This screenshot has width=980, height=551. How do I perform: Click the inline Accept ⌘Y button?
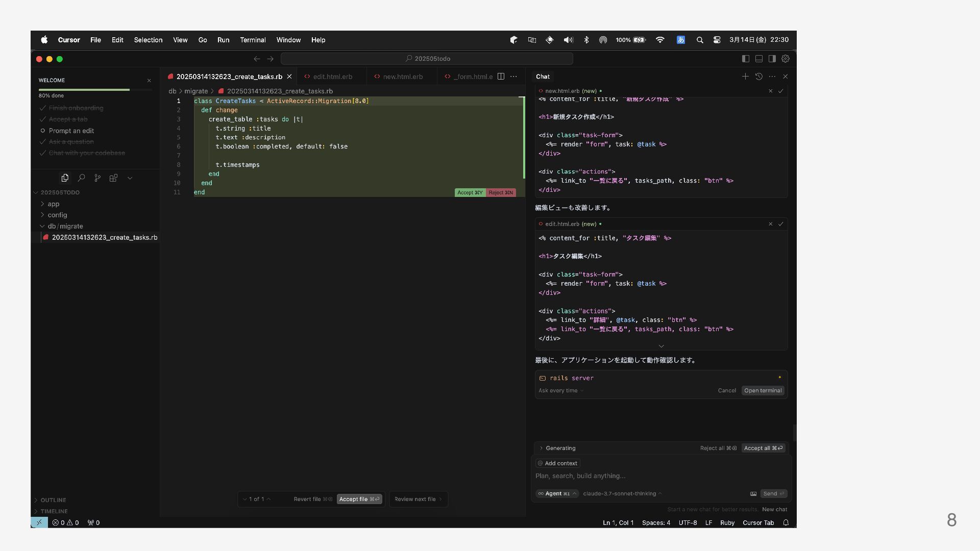pos(470,193)
